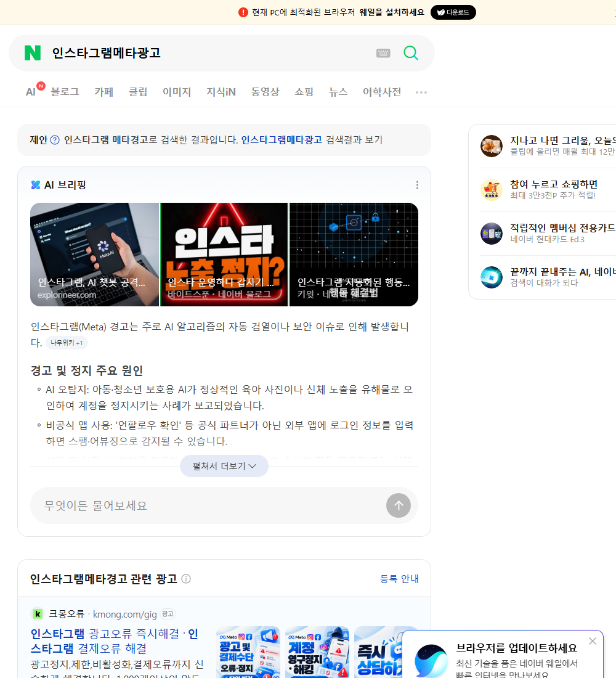Click the Whale logo in update popup
The height and width of the screenshot is (678, 616).
[x=431, y=661]
